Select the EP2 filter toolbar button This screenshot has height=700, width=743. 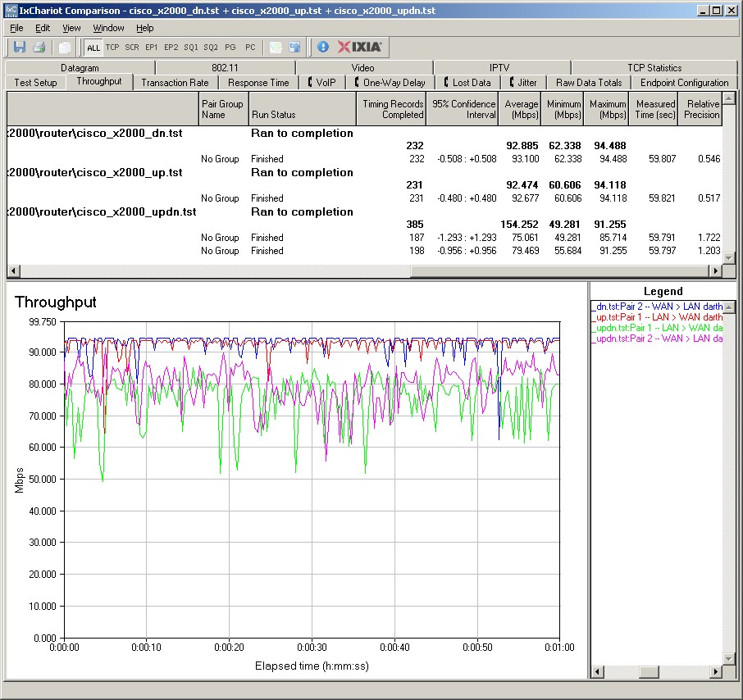tap(171, 48)
